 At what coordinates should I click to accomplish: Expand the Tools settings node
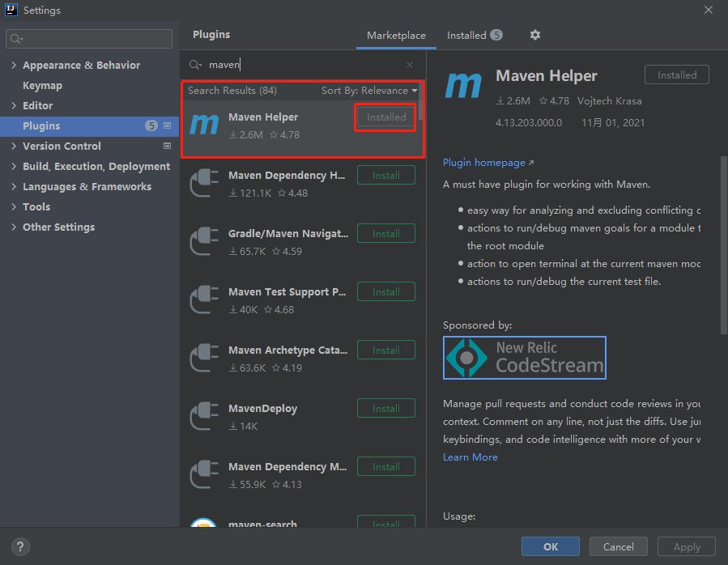14,206
